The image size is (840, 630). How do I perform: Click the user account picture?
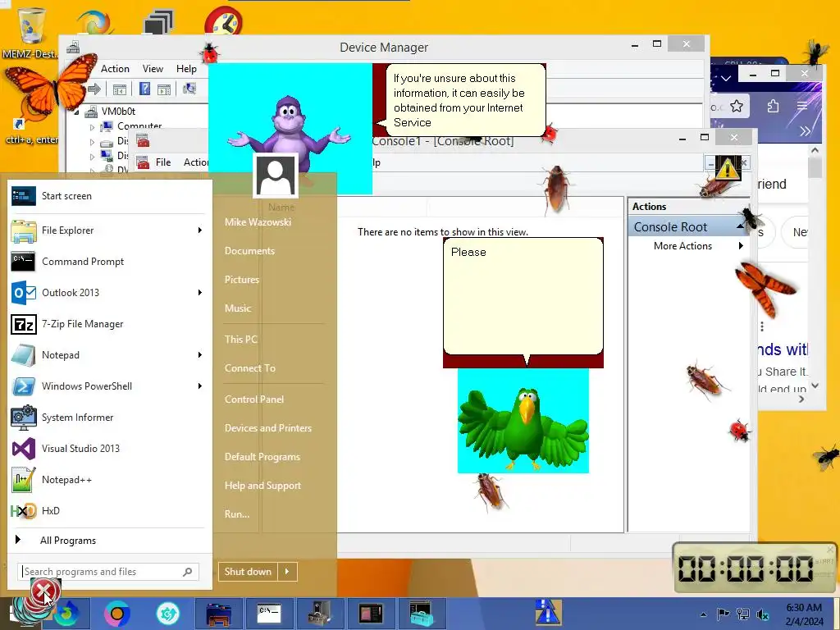[x=276, y=176]
